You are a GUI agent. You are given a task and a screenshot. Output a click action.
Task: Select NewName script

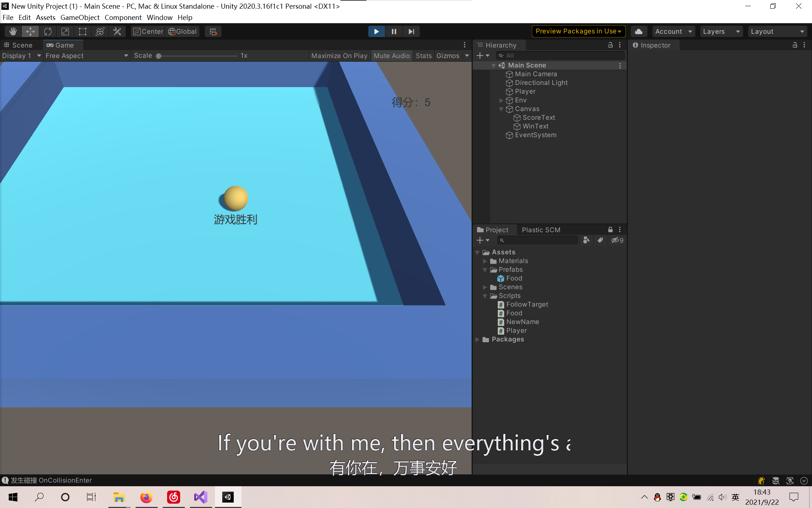(x=522, y=322)
